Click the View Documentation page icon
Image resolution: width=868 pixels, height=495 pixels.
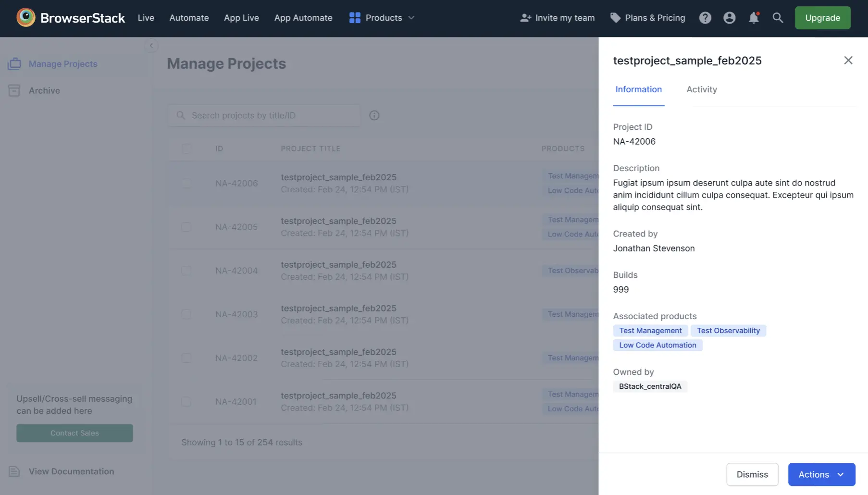pos(14,471)
